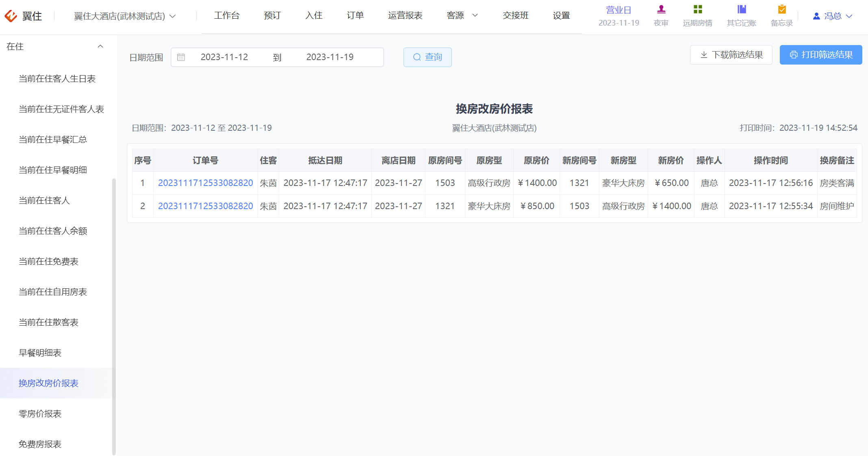Select 当前在住客人余额 report
The height and width of the screenshot is (456, 868).
point(53,231)
